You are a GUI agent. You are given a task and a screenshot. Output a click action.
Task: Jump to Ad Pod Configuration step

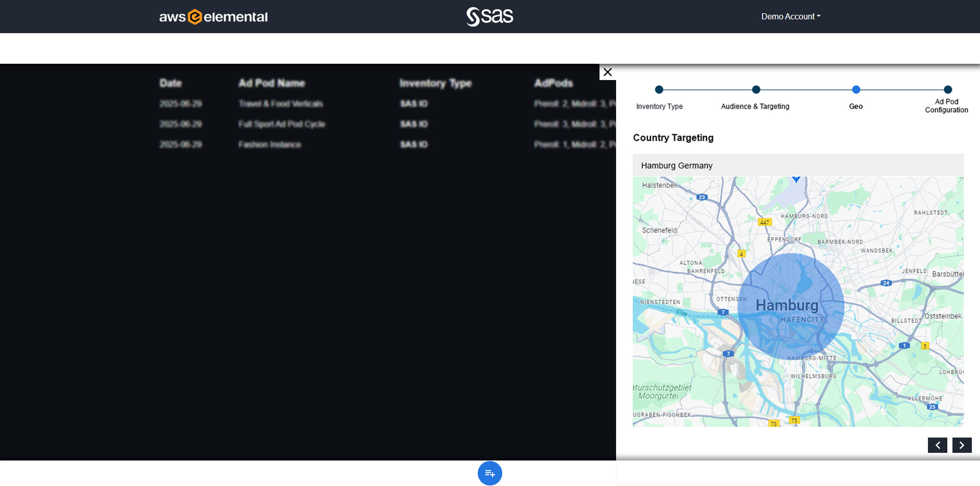pyautogui.click(x=947, y=90)
